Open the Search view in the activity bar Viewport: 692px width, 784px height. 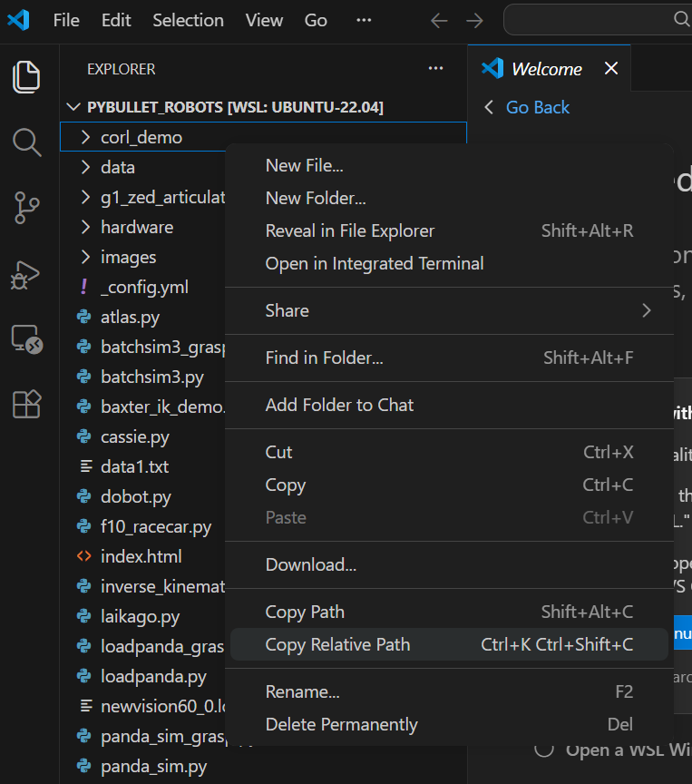click(26, 142)
